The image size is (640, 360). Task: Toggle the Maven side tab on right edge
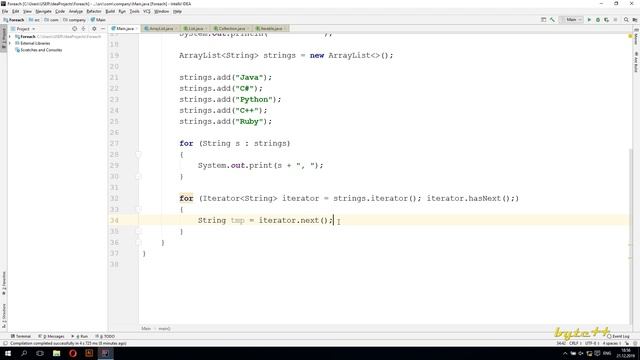pos(636,37)
